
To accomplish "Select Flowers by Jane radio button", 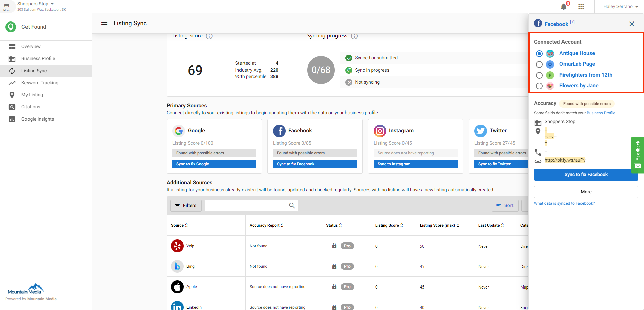I will click(539, 86).
